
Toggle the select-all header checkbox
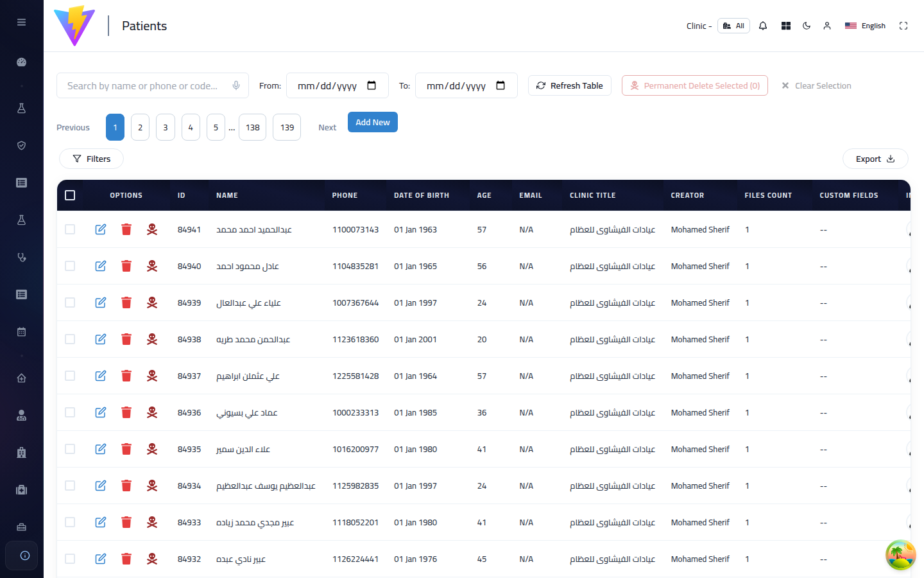tap(70, 195)
